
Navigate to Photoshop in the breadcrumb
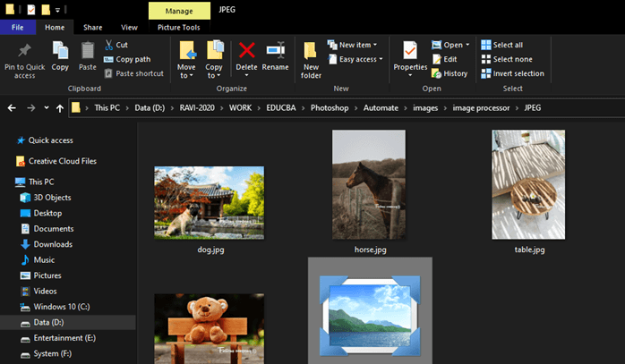point(330,108)
